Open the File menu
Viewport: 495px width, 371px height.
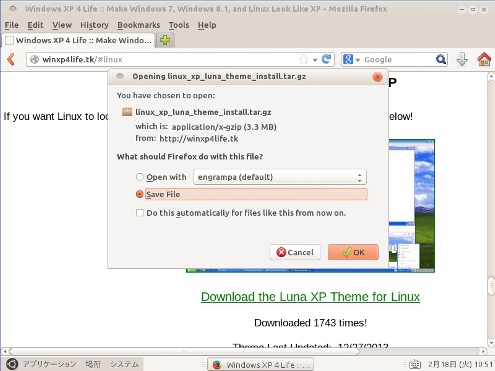pos(12,25)
